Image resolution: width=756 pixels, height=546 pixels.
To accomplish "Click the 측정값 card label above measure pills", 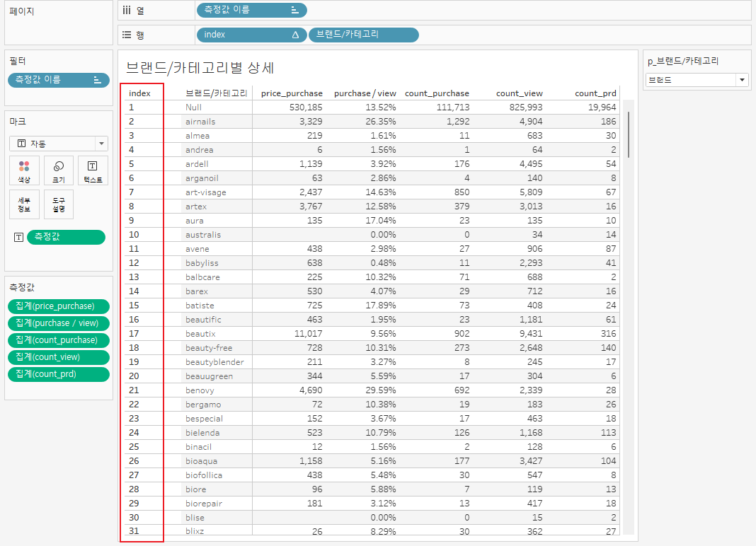I will (x=22, y=288).
